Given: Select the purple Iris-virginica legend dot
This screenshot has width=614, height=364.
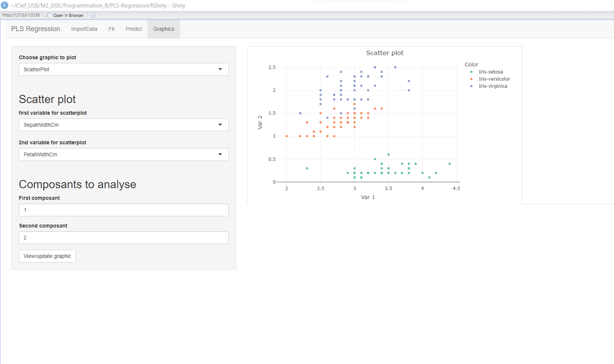Looking at the screenshot, I should point(471,86).
